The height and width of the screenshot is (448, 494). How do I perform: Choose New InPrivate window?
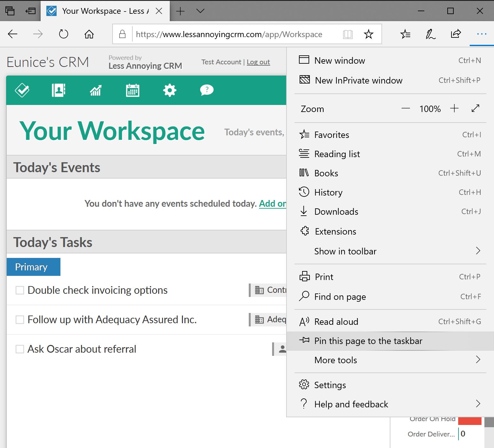pyautogui.click(x=390, y=80)
